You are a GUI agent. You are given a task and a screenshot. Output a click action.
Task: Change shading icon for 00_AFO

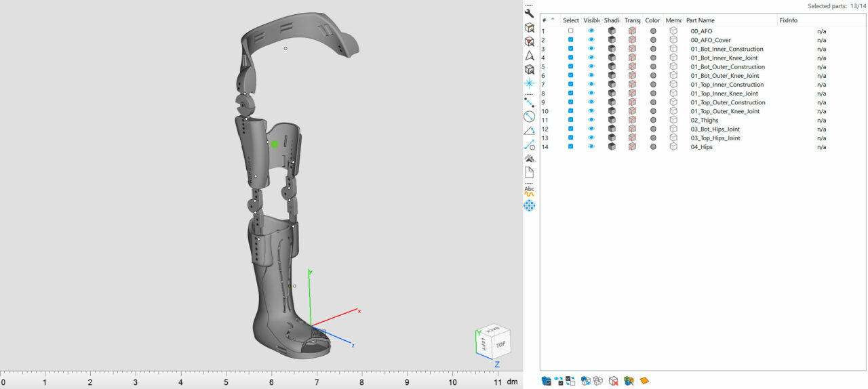[612, 31]
